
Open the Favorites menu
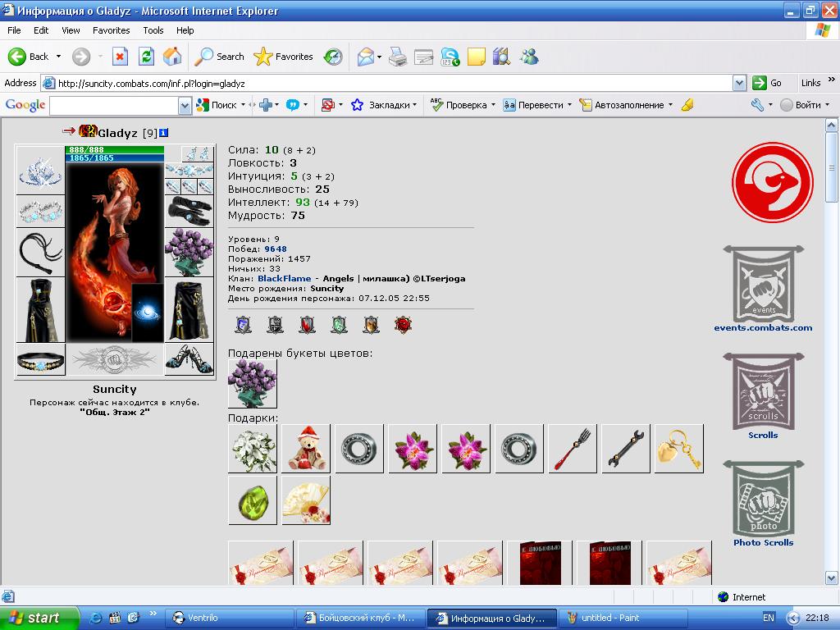tap(112, 30)
